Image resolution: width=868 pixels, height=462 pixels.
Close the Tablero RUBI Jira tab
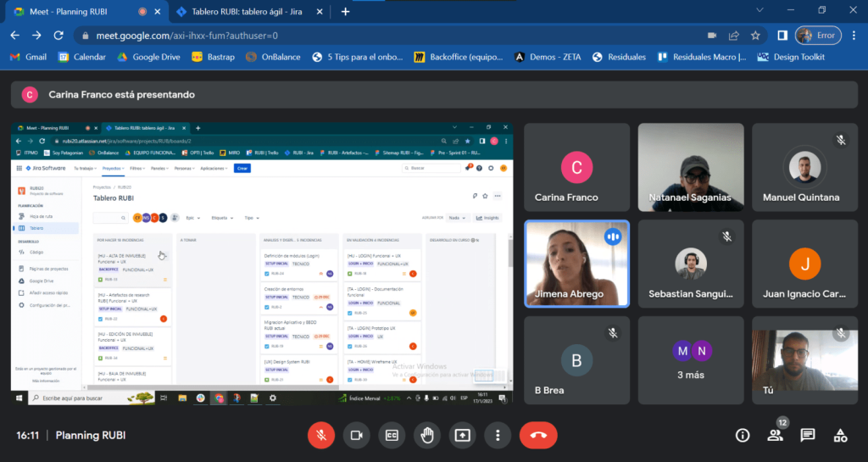coord(320,12)
